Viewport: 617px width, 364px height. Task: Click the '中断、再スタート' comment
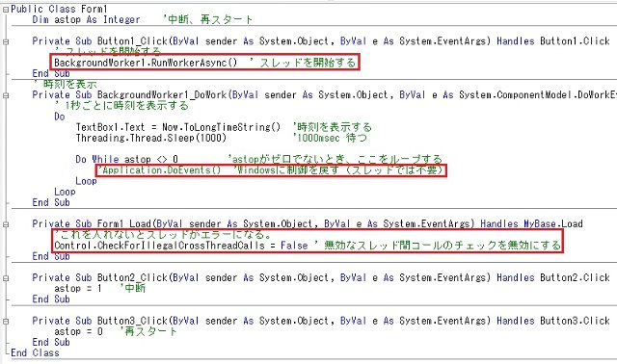(208, 19)
